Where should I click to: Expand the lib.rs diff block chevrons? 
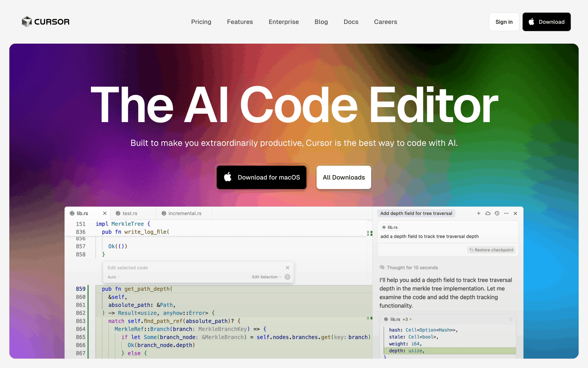tap(511, 319)
